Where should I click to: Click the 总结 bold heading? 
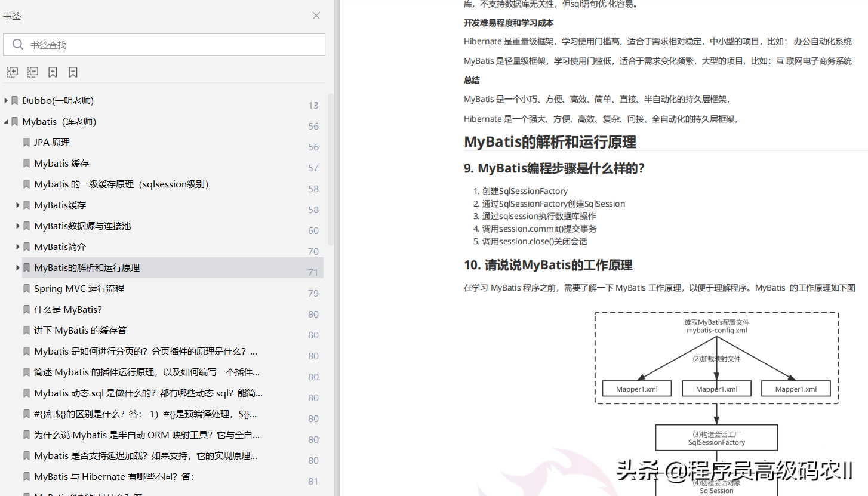pos(472,80)
